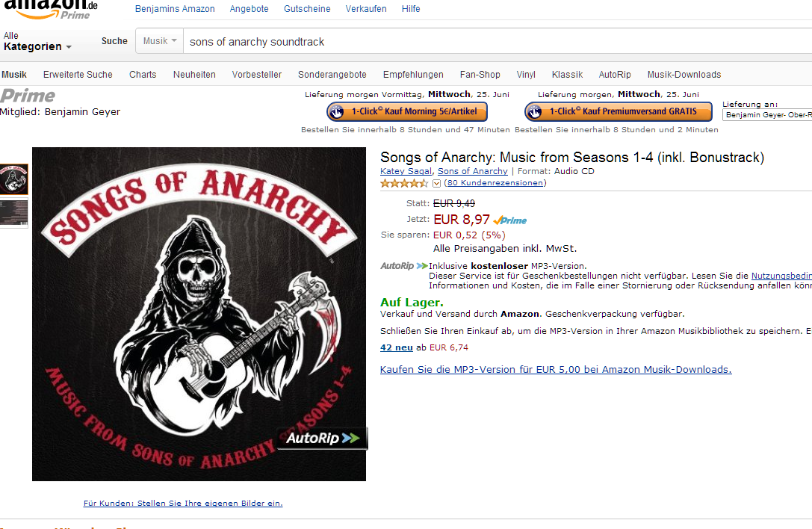Click the Prime checkmark badge near price

[x=510, y=220]
